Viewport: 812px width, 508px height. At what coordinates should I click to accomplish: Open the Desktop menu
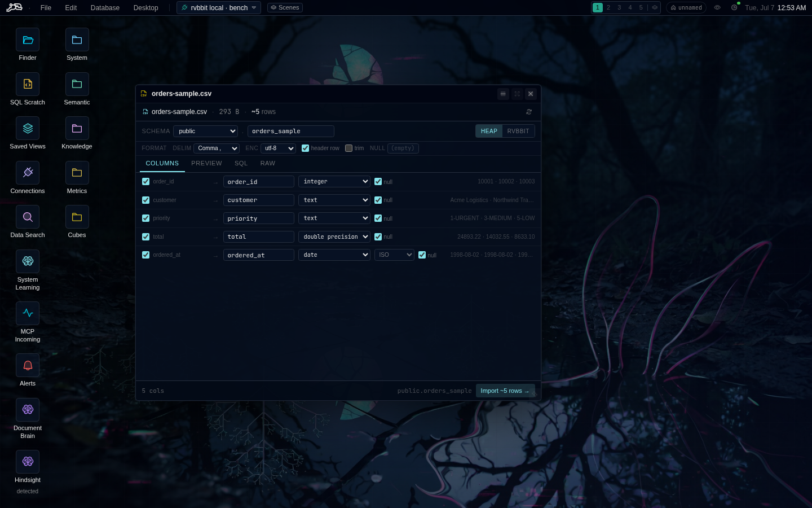(x=146, y=7)
